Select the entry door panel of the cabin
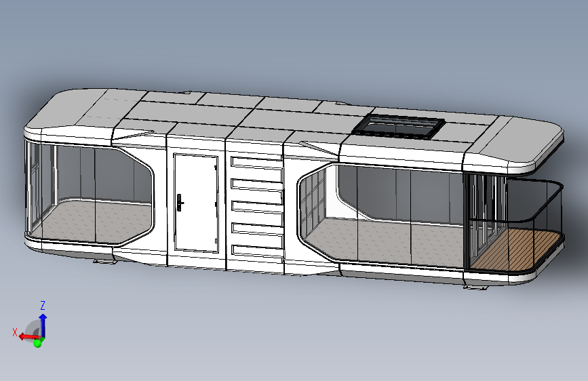 (x=196, y=203)
